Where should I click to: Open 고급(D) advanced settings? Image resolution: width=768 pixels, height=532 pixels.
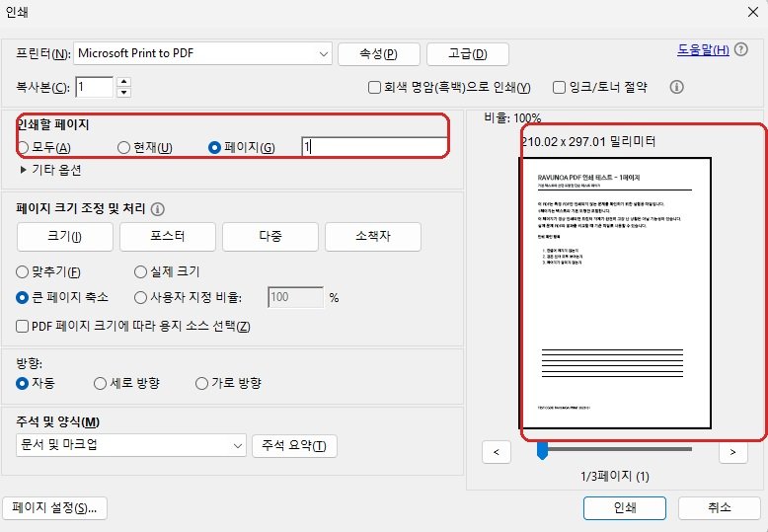click(468, 54)
